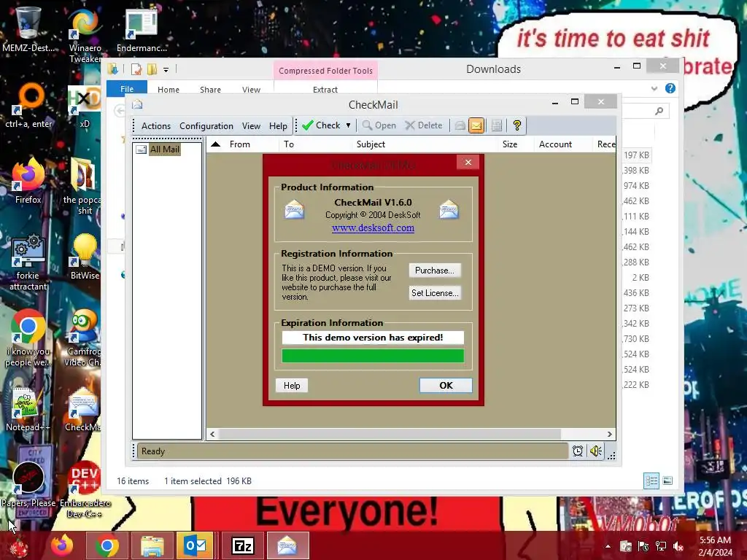The image size is (747, 560).
Task: Click the Notepad++ desktop shortcut
Action: [28, 410]
